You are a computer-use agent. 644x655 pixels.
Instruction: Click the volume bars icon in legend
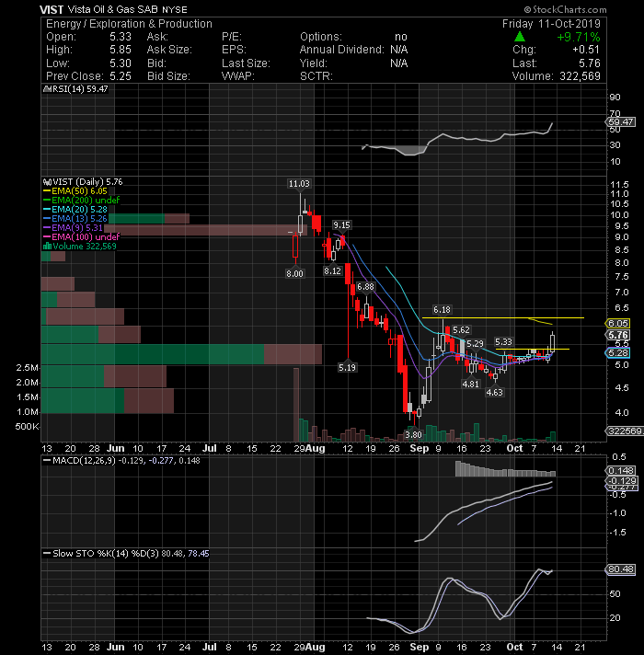coord(47,246)
